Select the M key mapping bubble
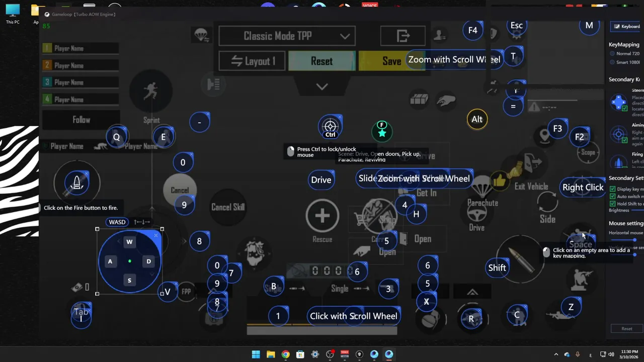The height and width of the screenshot is (362, 644). point(589,25)
